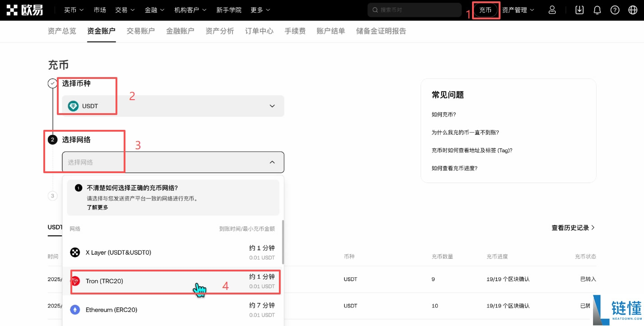Click the 充币 button in header
Viewport: 644px width, 326px height.
tap(485, 10)
